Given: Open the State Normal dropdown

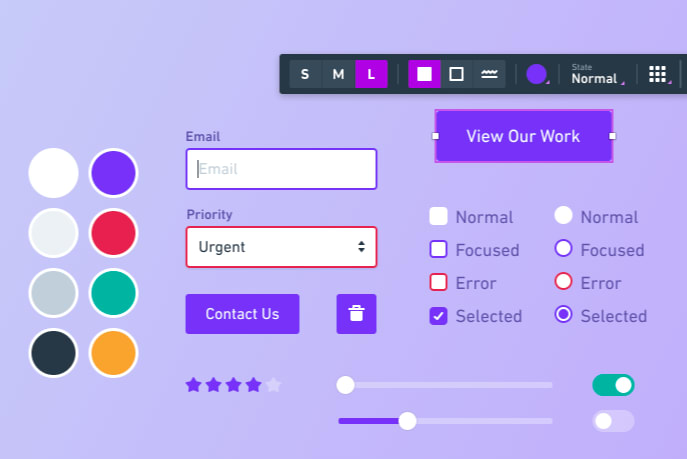Looking at the screenshot, I should [x=598, y=74].
